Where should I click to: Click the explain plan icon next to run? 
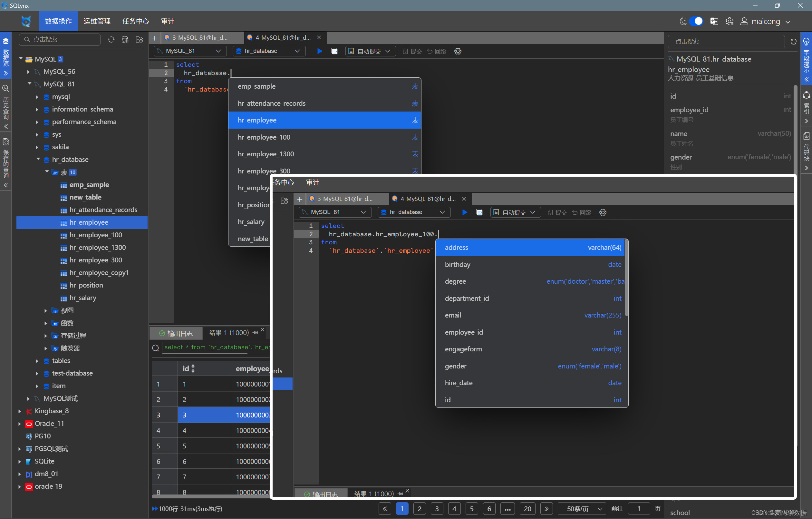(334, 51)
